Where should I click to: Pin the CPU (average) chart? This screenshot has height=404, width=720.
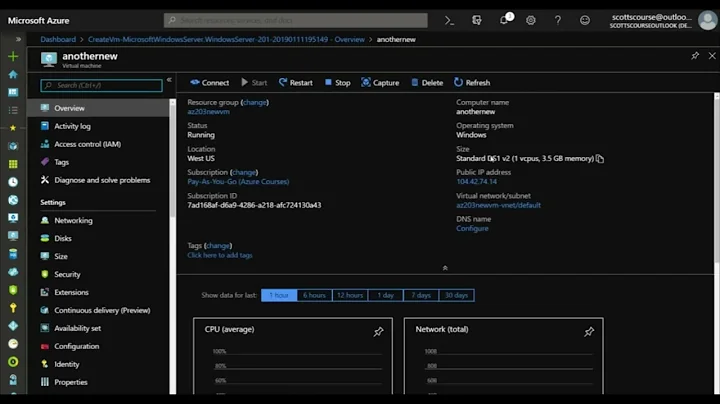point(378,331)
